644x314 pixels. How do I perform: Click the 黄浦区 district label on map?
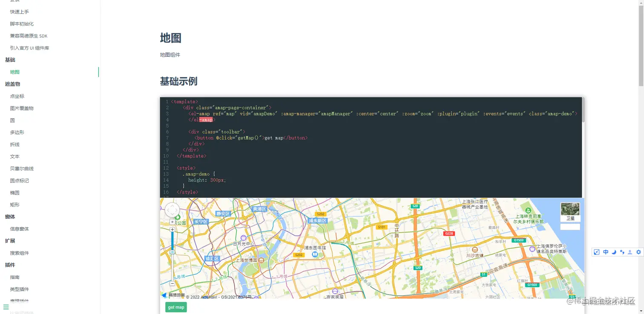tap(259, 209)
